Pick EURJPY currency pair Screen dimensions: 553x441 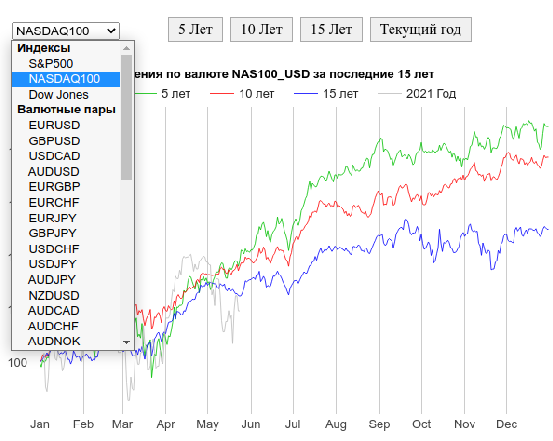[66, 218]
